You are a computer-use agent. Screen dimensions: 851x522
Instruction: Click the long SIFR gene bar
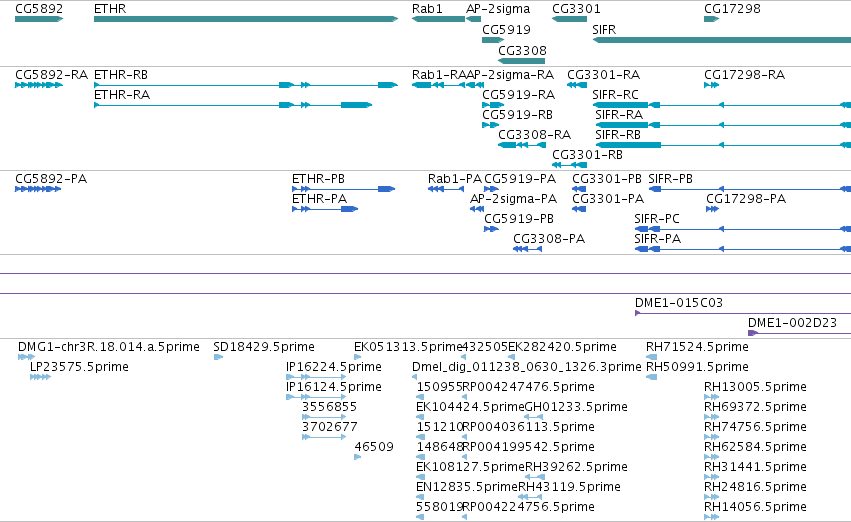point(722,40)
